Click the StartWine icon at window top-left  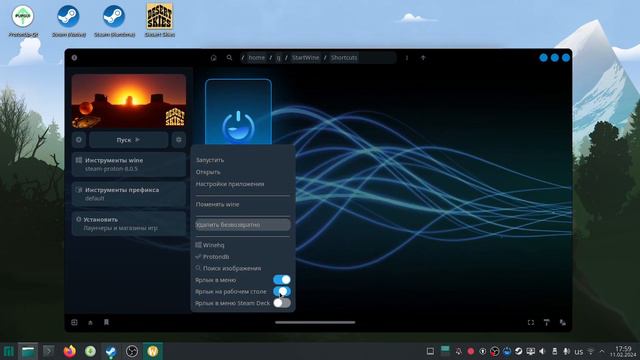[74, 58]
